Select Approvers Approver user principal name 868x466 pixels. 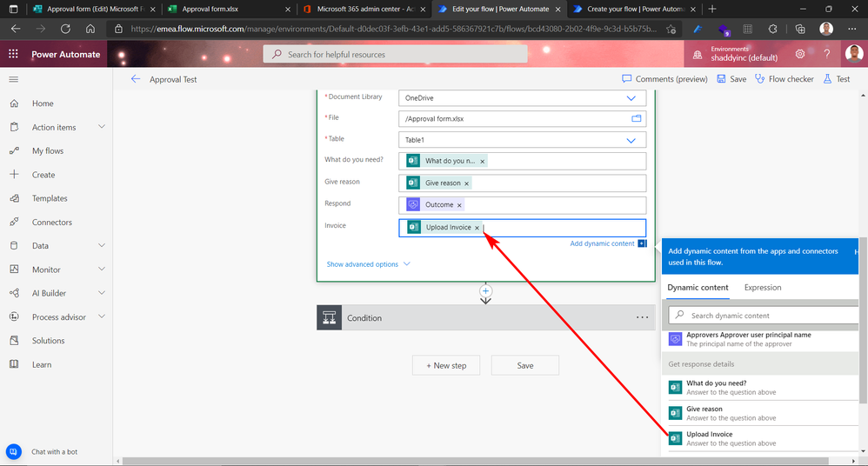760,339
